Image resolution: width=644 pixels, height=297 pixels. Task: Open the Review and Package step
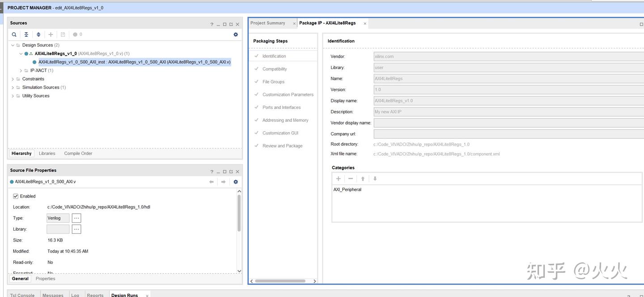[282, 146]
